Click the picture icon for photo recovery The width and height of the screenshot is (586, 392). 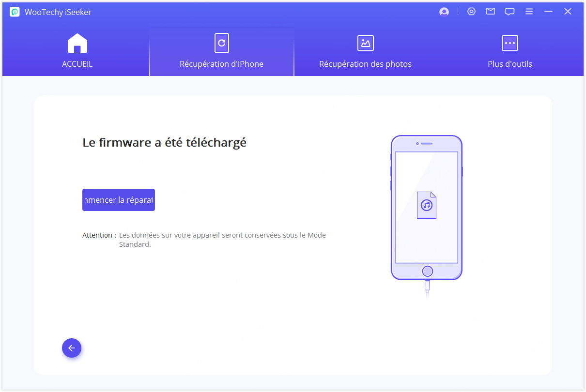pyautogui.click(x=365, y=43)
